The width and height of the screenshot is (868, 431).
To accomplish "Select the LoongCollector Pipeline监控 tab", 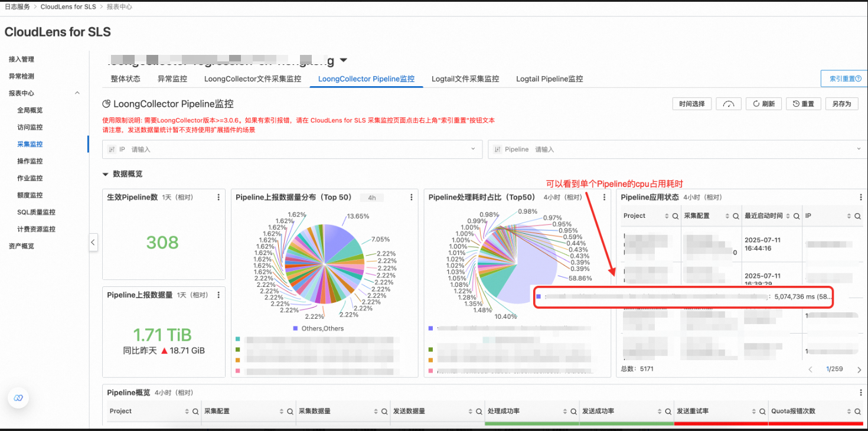I will point(366,79).
